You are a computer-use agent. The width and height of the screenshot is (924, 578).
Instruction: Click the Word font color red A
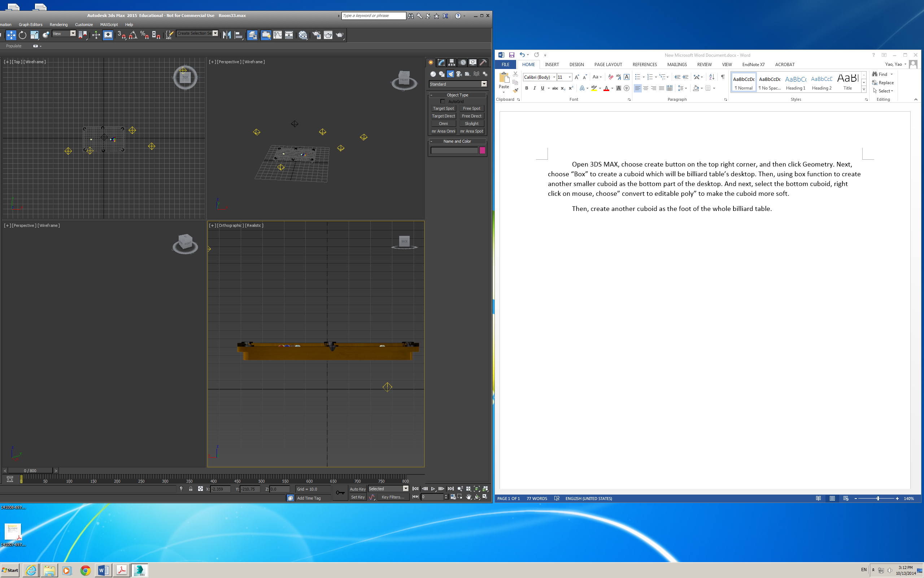tap(606, 88)
